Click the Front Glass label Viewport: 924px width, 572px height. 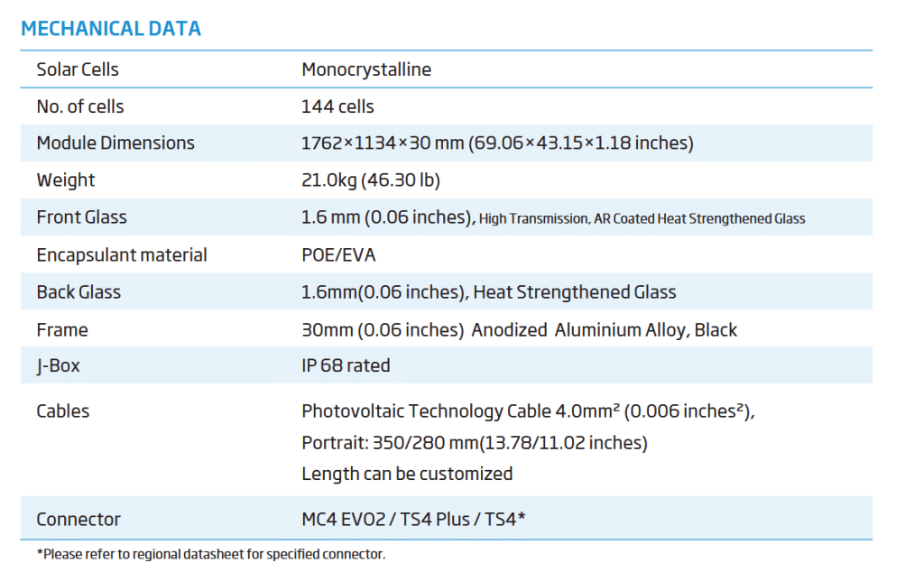point(82,217)
